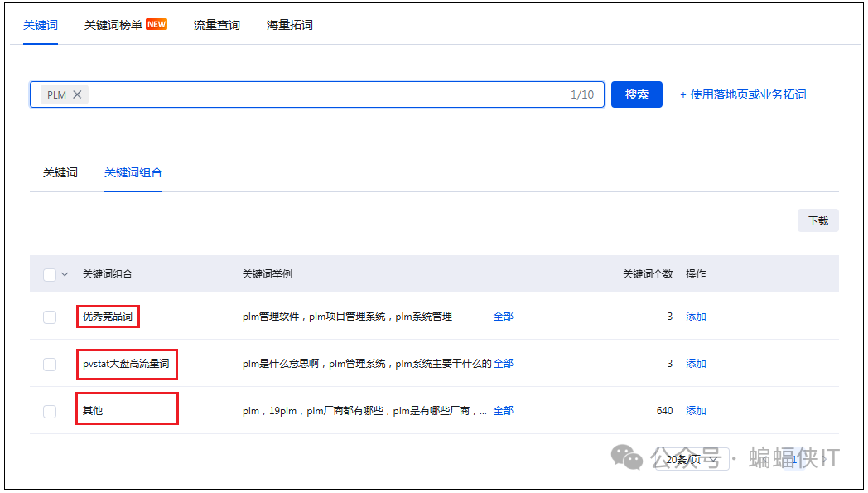Click the 搜索 search button
868x493 pixels.
pos(636,94)
